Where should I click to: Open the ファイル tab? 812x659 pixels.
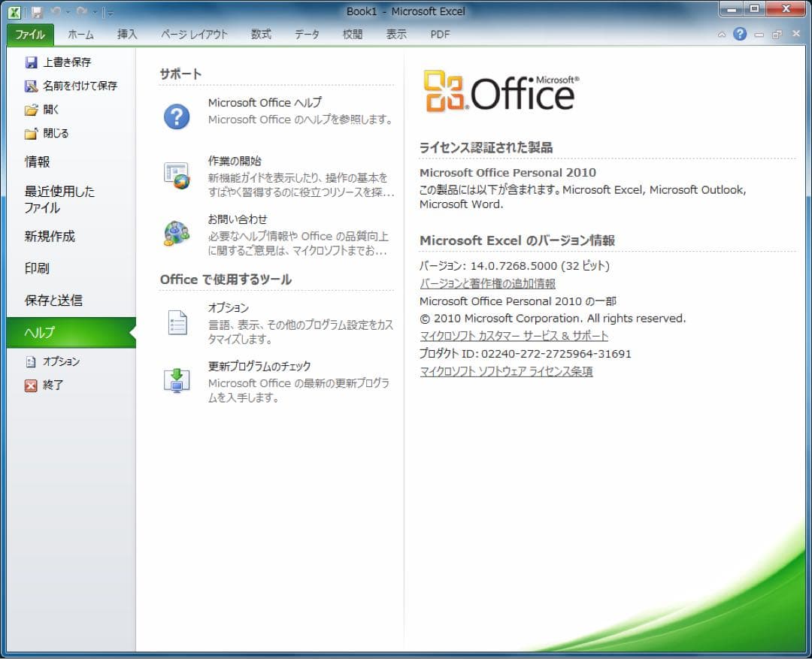30,35
